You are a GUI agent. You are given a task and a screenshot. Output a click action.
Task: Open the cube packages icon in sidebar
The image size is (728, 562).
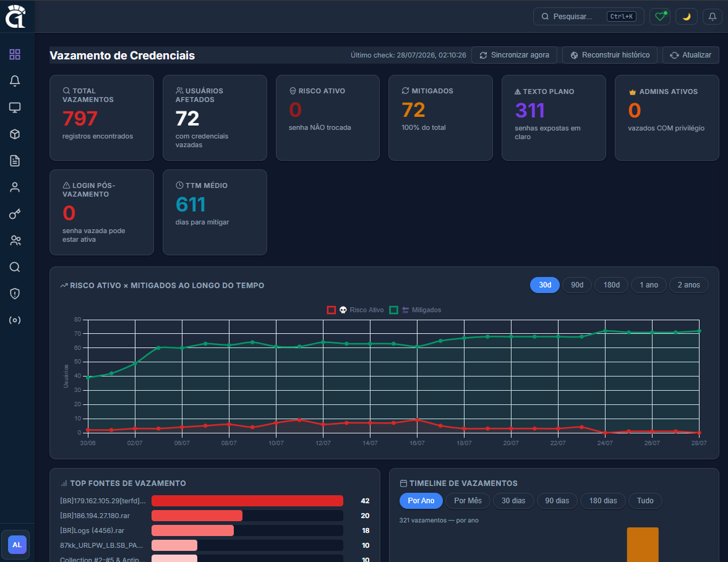15,134
